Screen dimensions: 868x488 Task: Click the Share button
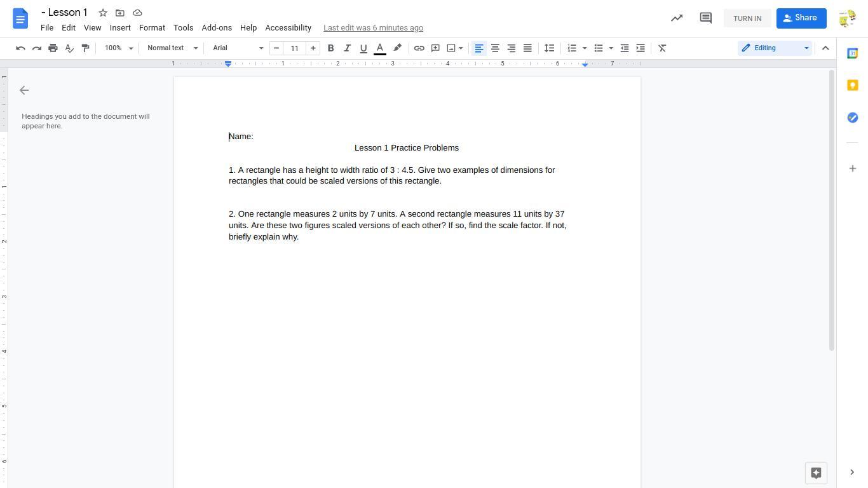(801, 18)
